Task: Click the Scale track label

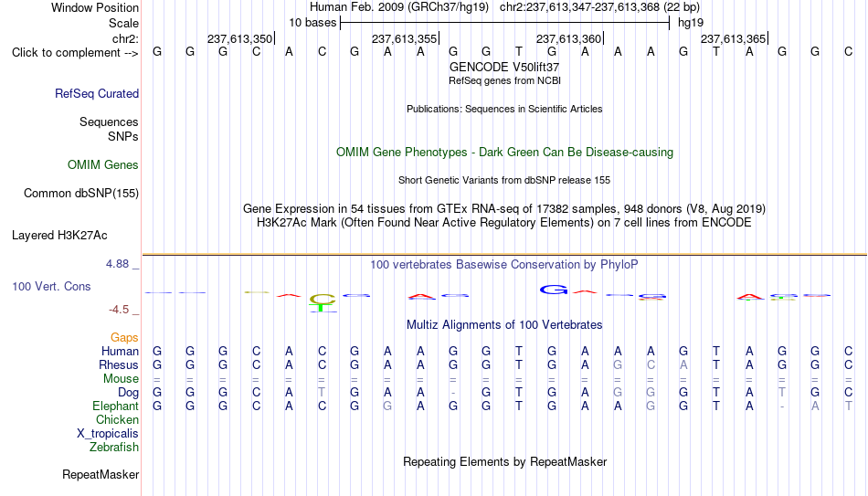Action: pos(124,23)
